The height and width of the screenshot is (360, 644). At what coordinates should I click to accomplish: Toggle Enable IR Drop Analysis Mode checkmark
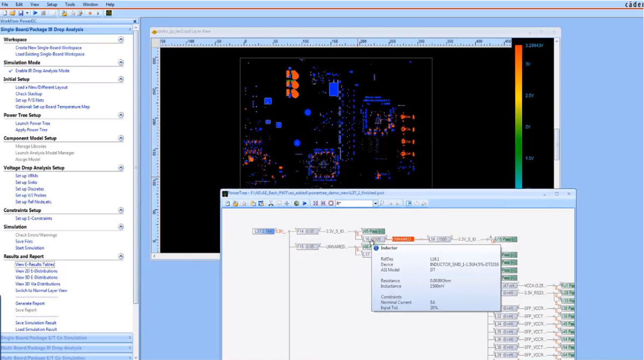click(x=11, y=70)
